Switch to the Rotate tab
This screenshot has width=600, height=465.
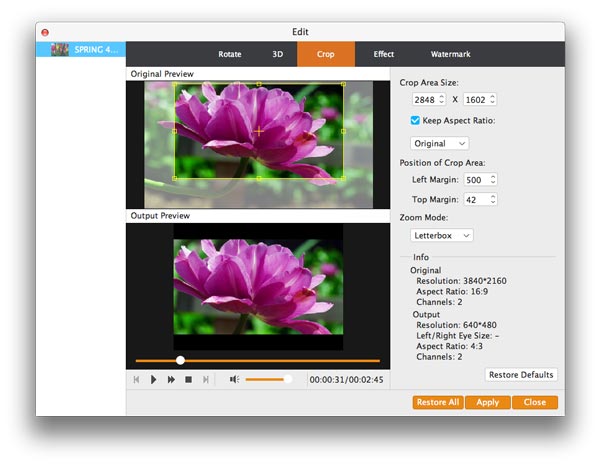pos(230,54)
